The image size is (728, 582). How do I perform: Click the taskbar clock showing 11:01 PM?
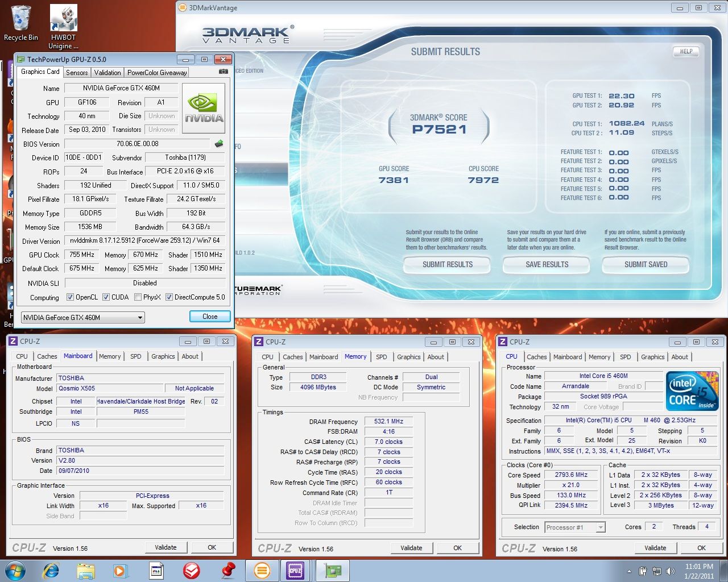coord(699,571)
